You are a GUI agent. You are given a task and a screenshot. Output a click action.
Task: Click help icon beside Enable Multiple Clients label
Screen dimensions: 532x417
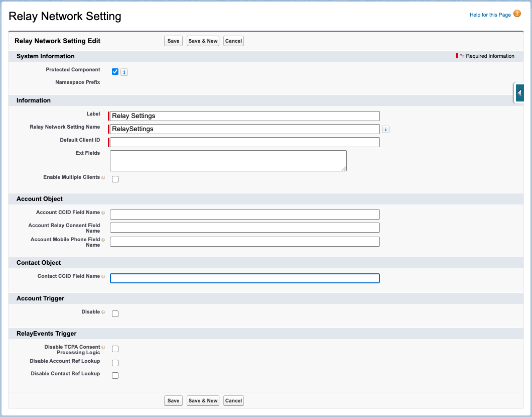(103, 178)
